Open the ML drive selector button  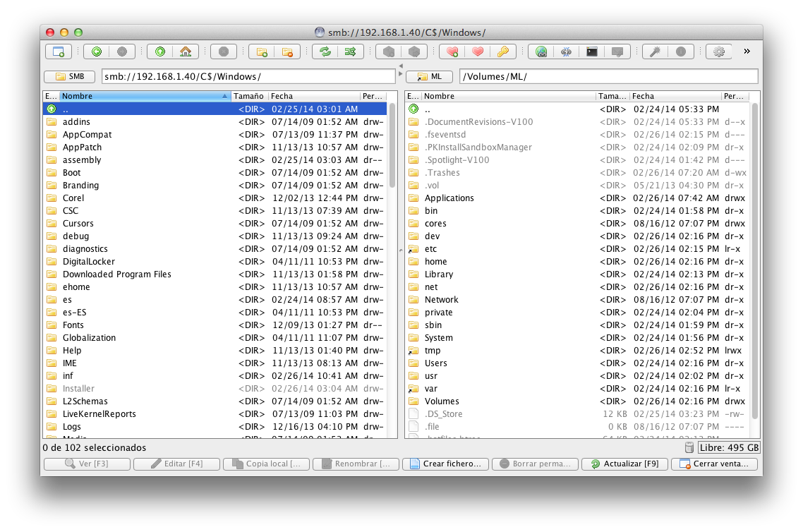pos(429,76)
